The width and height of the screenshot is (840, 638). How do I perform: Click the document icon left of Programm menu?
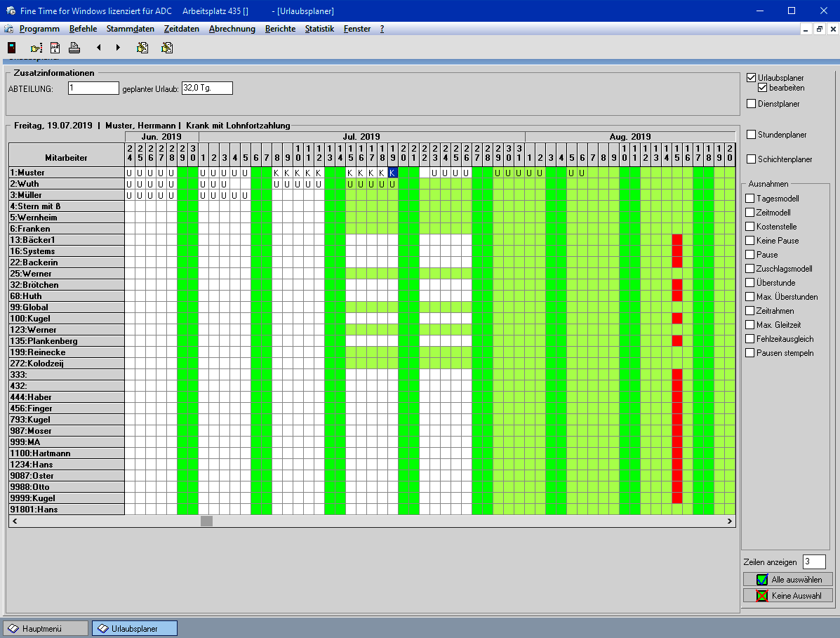coord(8,29)
